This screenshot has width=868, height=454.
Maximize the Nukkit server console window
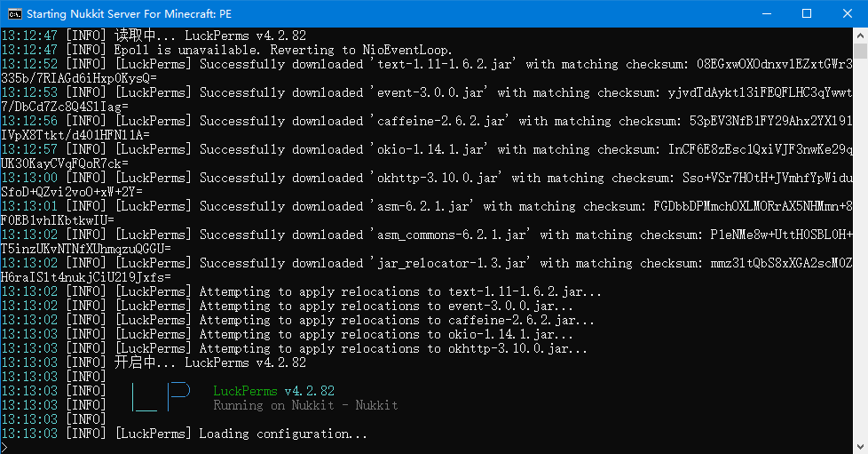tap(807, 13)
